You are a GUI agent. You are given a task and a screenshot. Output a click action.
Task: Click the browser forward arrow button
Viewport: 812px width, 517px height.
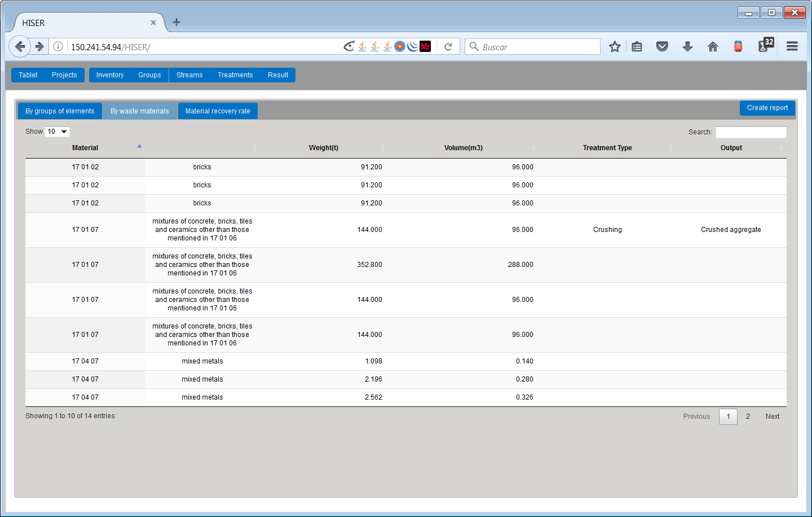pos(39,46)
